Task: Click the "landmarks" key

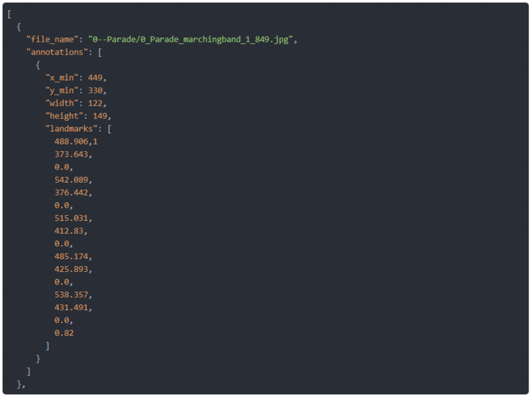Action: coord(72,129)
